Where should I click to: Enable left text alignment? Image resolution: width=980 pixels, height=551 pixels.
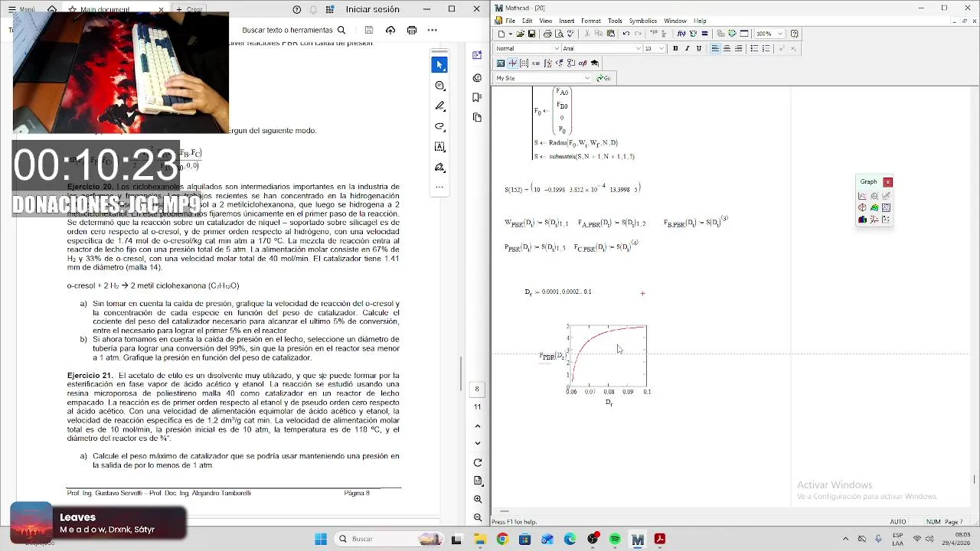(715, 48)
